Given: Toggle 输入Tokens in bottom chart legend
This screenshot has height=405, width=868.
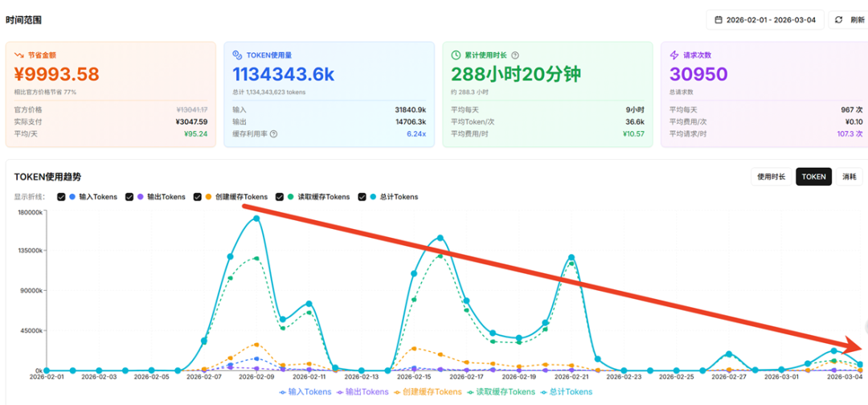Looking at the screenshot, I should [305, 391].
